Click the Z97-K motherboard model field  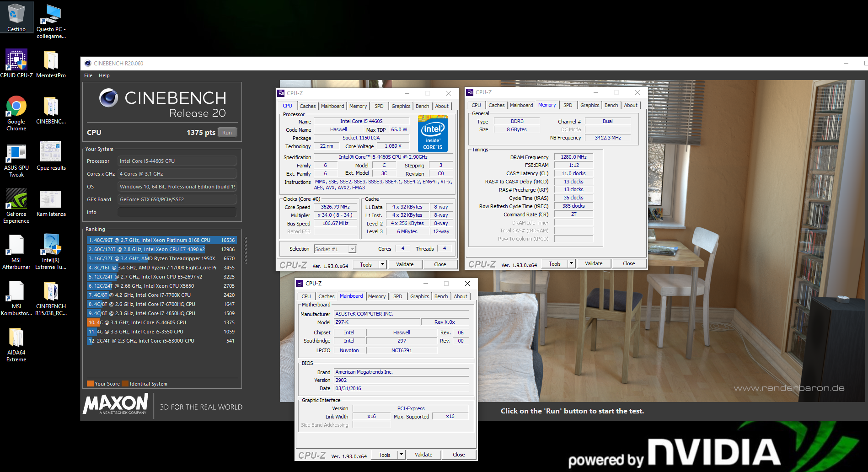376,322
